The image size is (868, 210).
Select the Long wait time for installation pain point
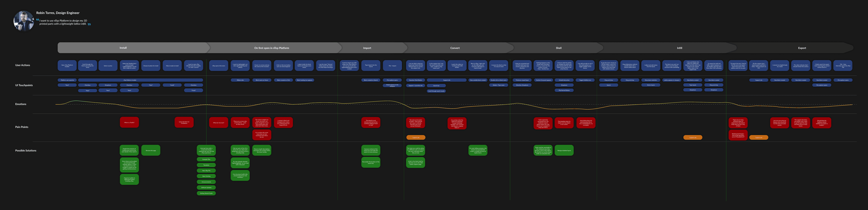[x=184, y=123]
